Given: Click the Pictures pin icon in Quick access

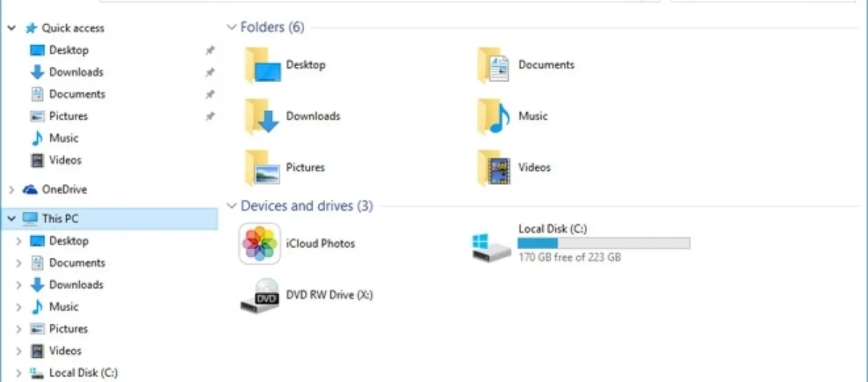Looking at the screenshot, I should click(x=210, y=116).
